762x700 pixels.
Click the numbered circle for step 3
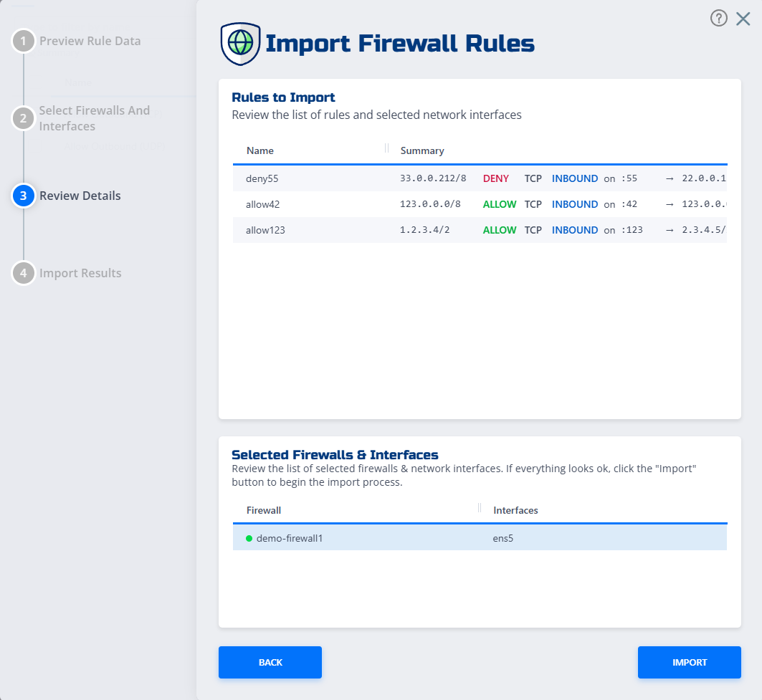click(x=24, y=196)
